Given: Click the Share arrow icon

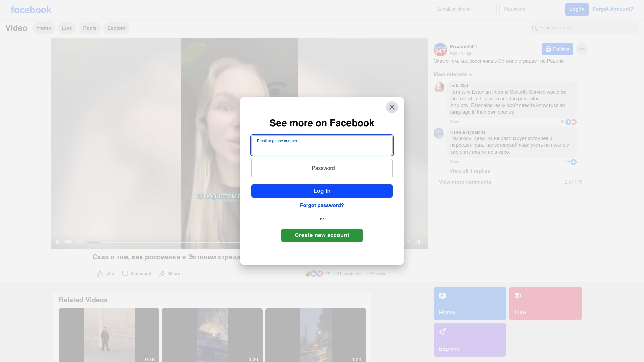Looking at the screenshot, I should coord(162,274).
